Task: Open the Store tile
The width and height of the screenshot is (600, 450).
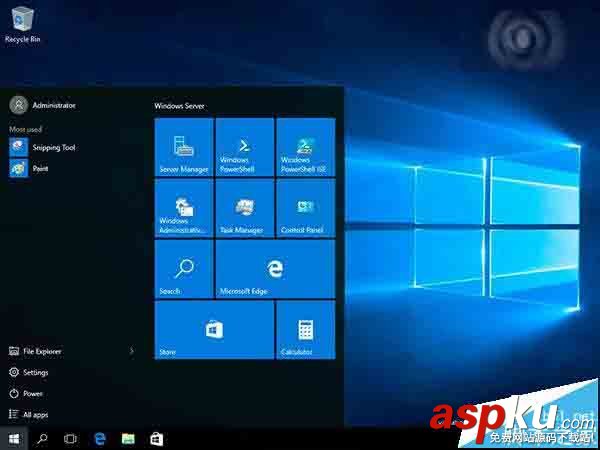Action: coord(214,330)
